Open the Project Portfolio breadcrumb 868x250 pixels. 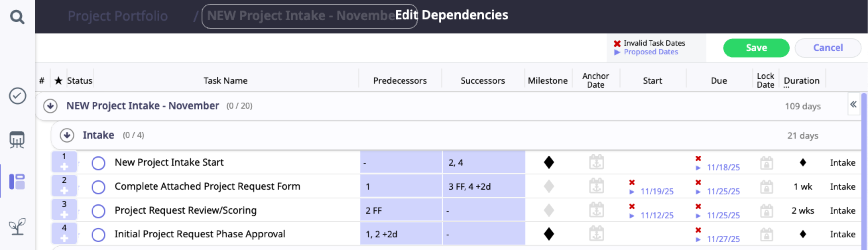[x=118, y=16]
